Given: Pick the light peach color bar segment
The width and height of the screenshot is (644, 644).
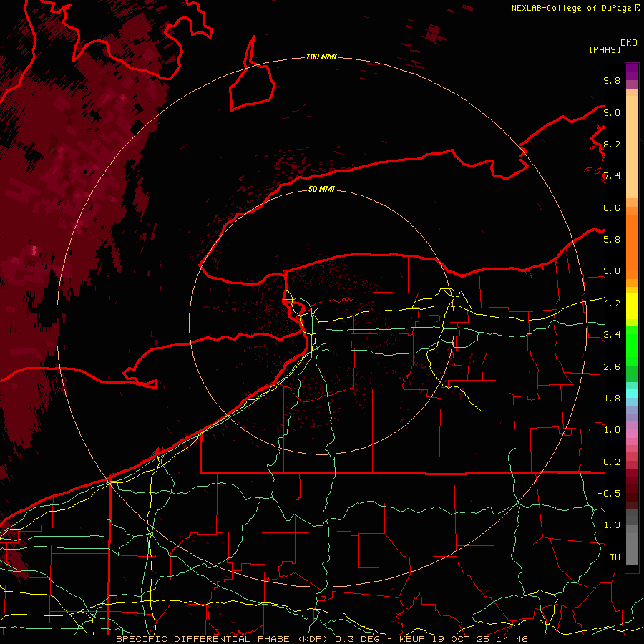Looking at the screenshot, I should 632,147.
